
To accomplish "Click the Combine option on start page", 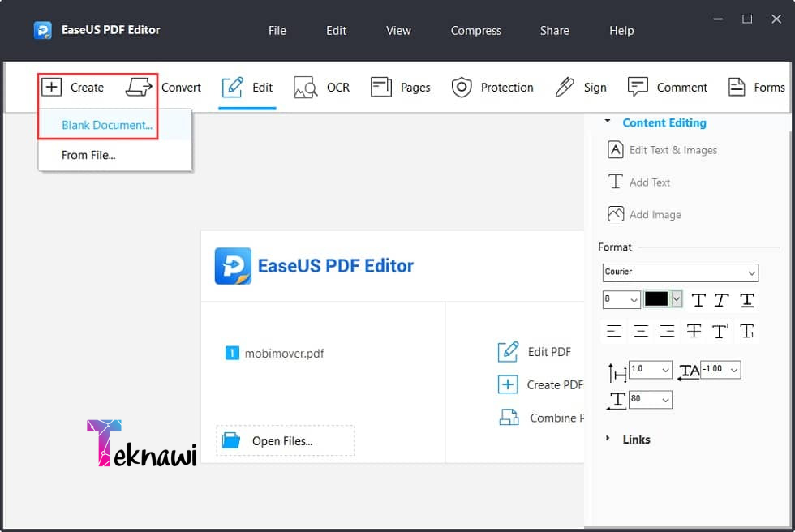I will click(x=541, y=418).
